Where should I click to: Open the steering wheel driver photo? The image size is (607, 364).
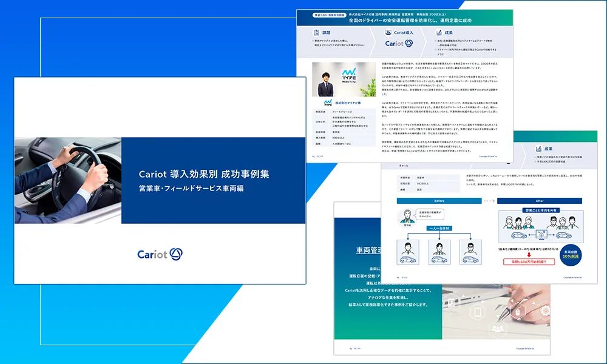68,180
